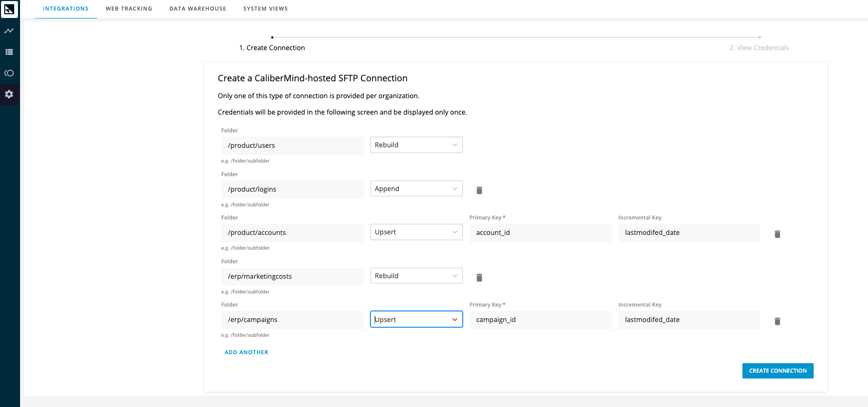This screenshot has height=407, width=868.
Task: Open Upsert dropdown for /product/accounts
Action: (x=416, y=232)
